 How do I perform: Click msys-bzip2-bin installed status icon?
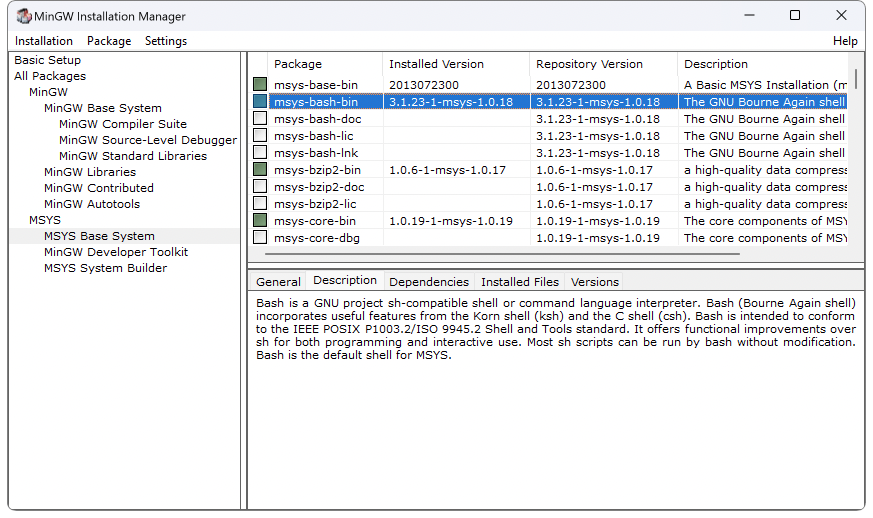click(260, 170)
